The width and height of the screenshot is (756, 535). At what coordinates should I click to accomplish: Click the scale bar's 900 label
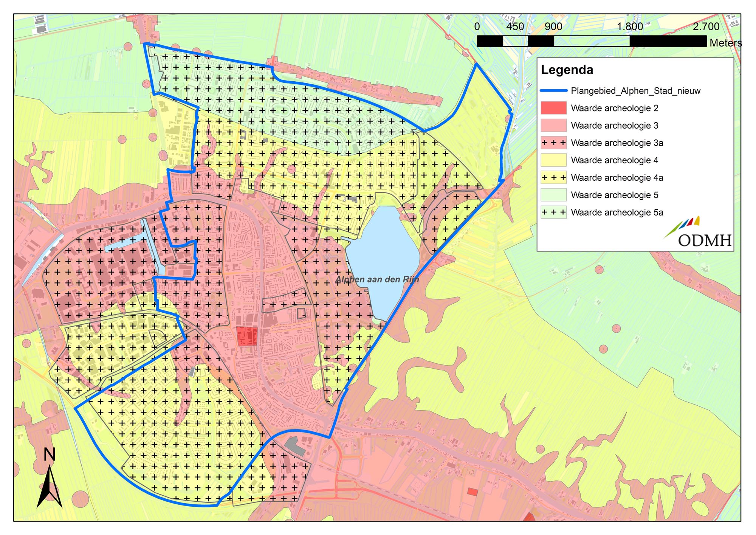(553, 26)
